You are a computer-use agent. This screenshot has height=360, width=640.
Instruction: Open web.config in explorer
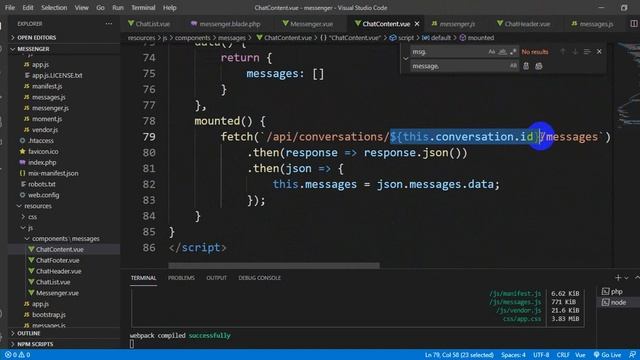click(x=43, y=195)
